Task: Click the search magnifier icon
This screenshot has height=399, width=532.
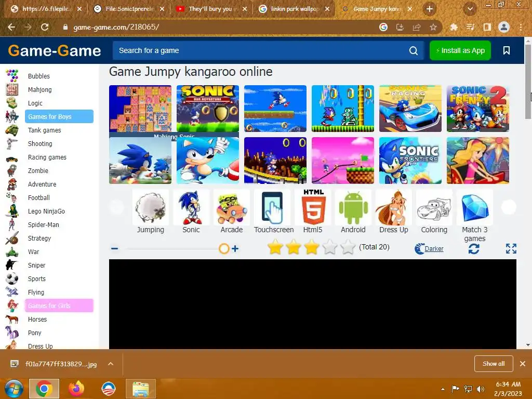Action: coord(413,50)
